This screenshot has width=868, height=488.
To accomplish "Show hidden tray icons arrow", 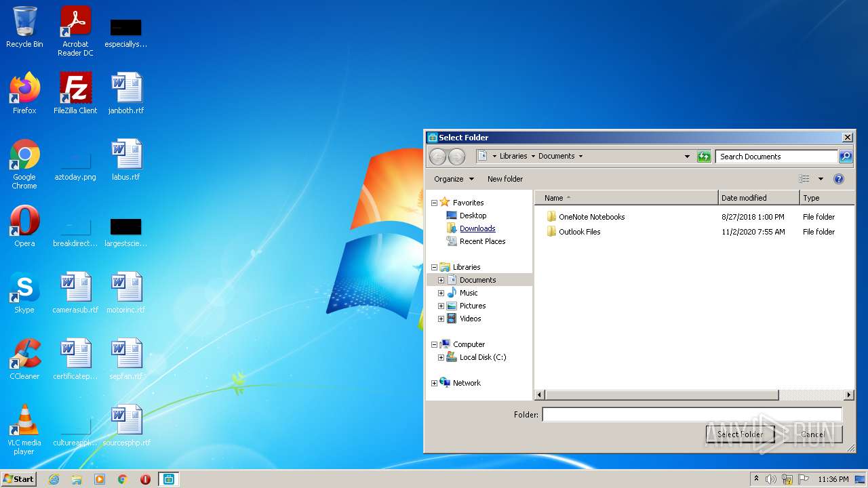I will pos(756,479).
